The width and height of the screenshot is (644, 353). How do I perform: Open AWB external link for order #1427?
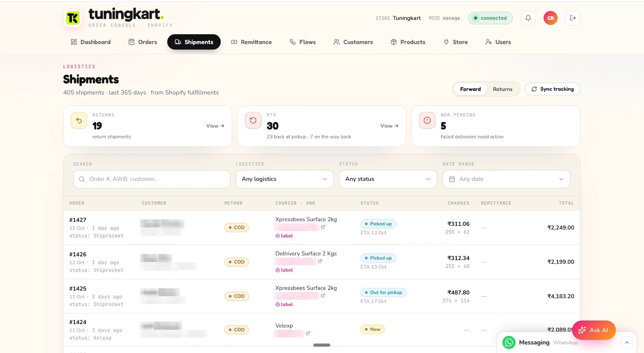323,227
